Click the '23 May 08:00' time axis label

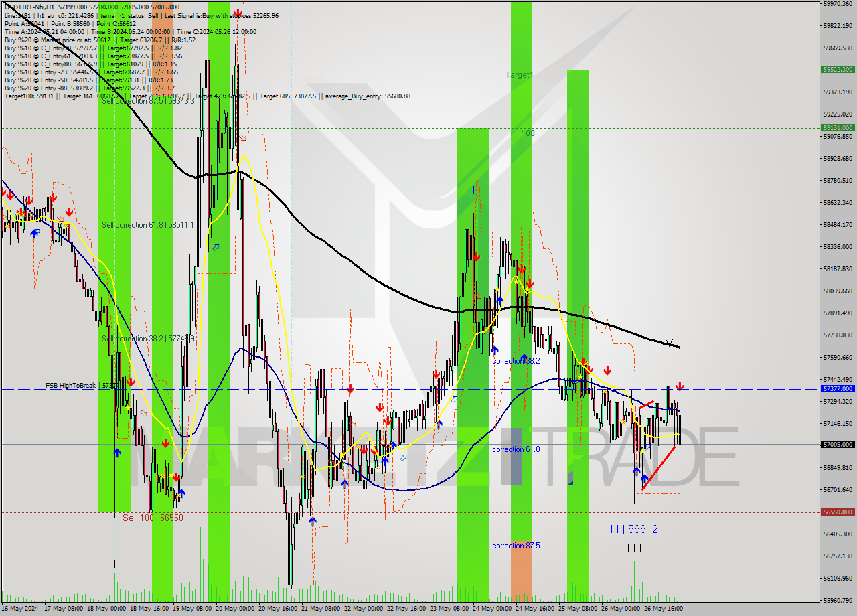[450, 609]
